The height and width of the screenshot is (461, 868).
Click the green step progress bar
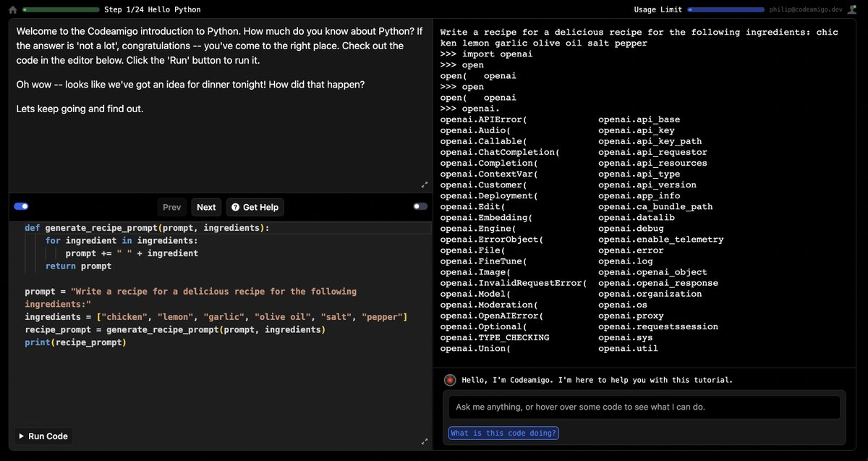pos(60,9)
